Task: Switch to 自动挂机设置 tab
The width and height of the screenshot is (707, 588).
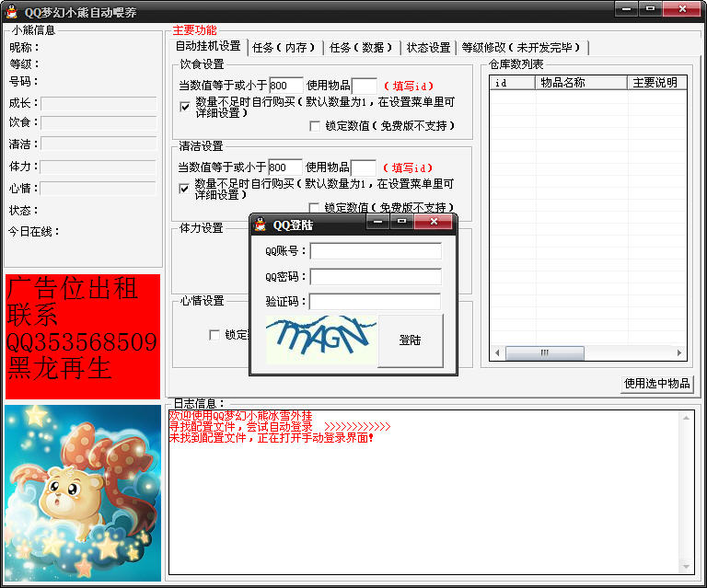Action: tap(208, 46)
